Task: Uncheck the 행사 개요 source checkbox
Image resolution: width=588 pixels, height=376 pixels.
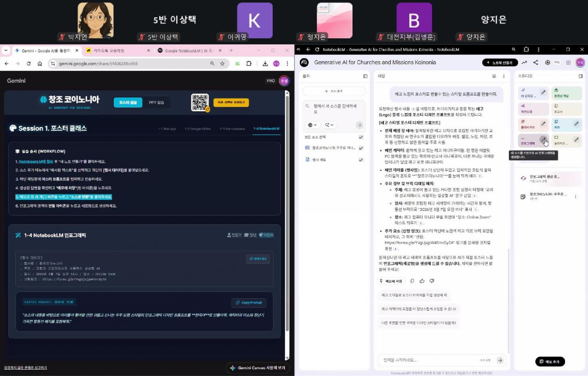Action: tap(361, 160)
